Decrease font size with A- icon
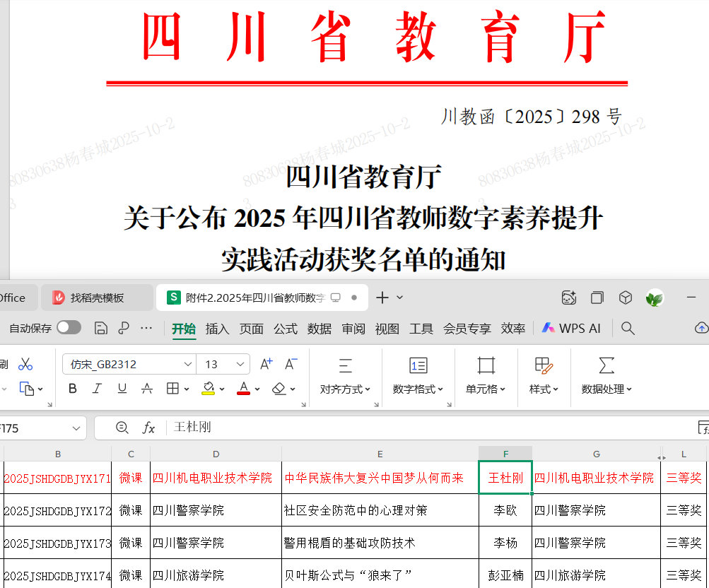Screen dimensions: 709x588 click(291, 364)
